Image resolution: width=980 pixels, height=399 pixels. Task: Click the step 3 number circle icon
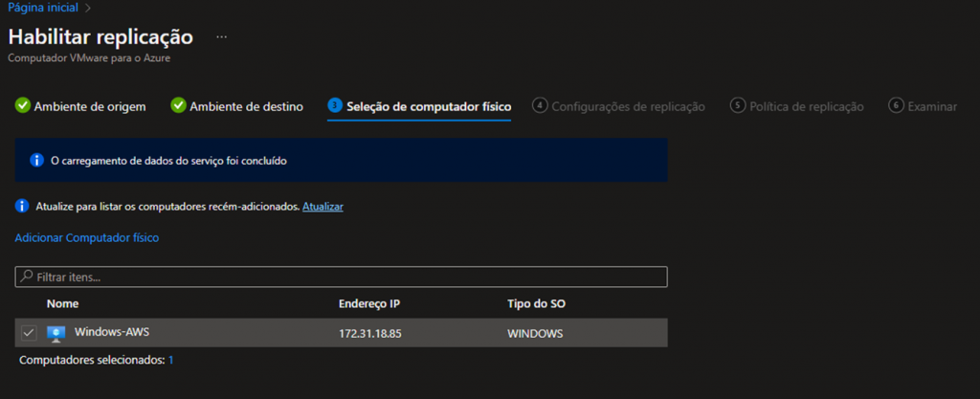point(335,106)
